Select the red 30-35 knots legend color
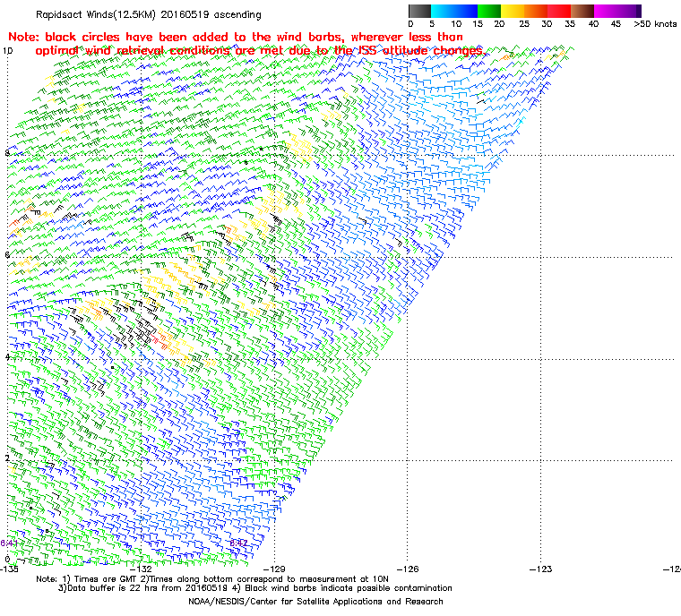The width and height of the screenshot is (681, 616). click(559, 11)
